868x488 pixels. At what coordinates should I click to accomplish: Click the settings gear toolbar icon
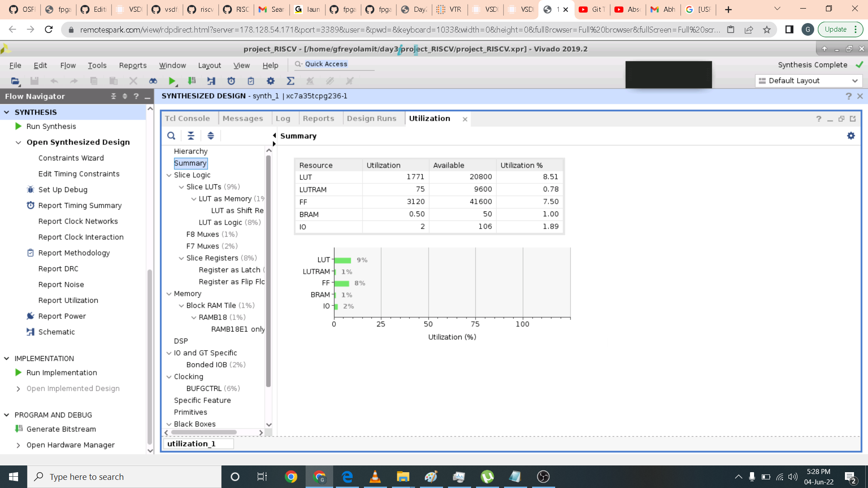tap(270, 81)
